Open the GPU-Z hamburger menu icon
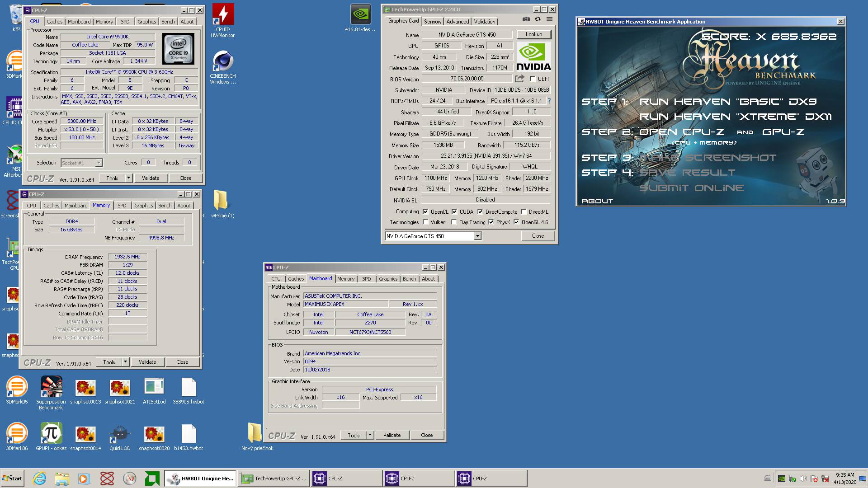The width and height of the screenshot is (868, 488). [549, 19]
